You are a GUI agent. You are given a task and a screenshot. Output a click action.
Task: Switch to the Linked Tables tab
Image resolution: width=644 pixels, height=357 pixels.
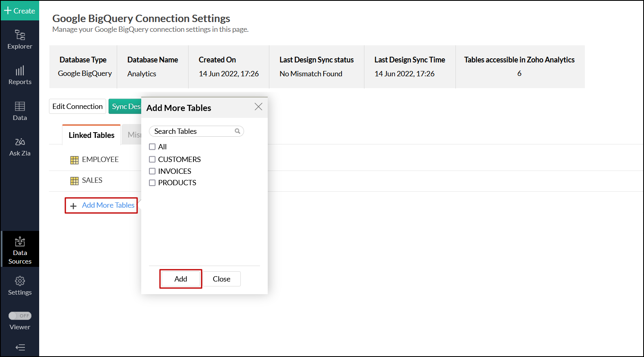pos(91,135)
